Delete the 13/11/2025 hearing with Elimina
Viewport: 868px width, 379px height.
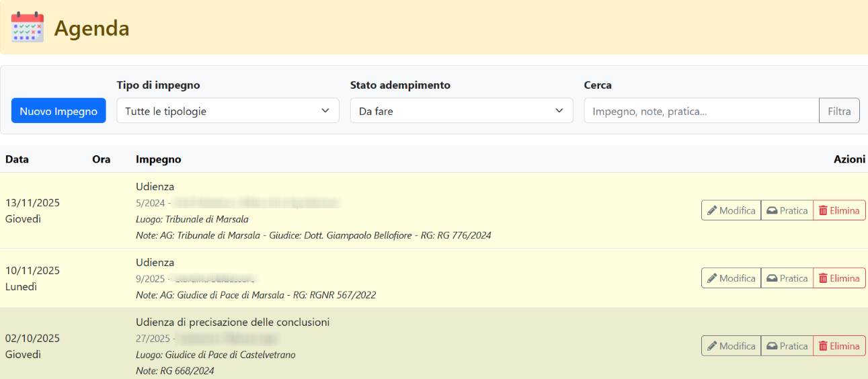click(839, 210)
